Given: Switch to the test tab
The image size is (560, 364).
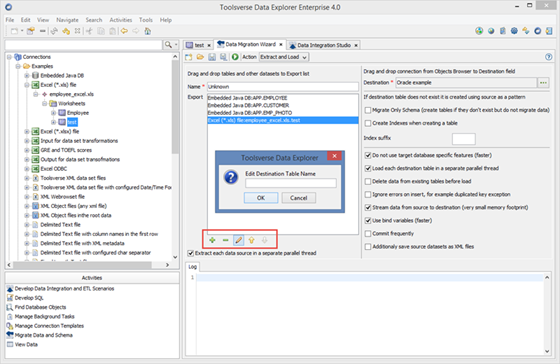Looking at the screenshot, I should point(199,45).
